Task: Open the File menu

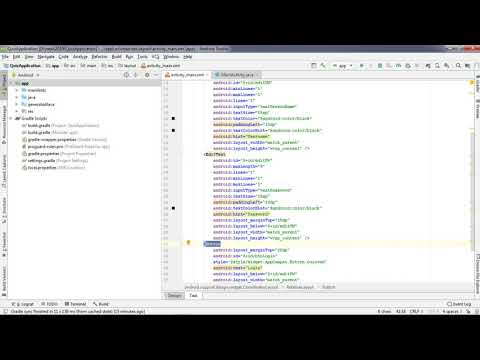Action: 5,57
